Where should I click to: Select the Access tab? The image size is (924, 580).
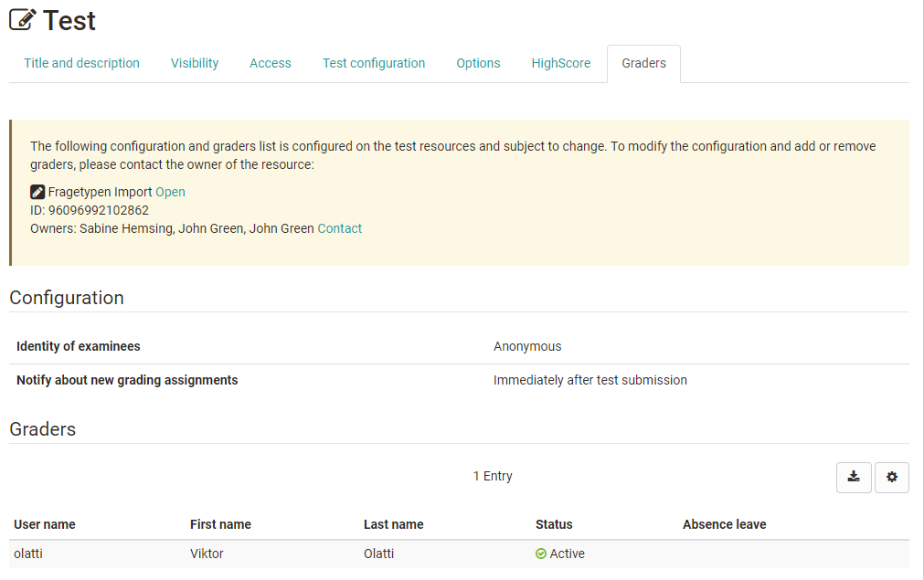[271, 63]
